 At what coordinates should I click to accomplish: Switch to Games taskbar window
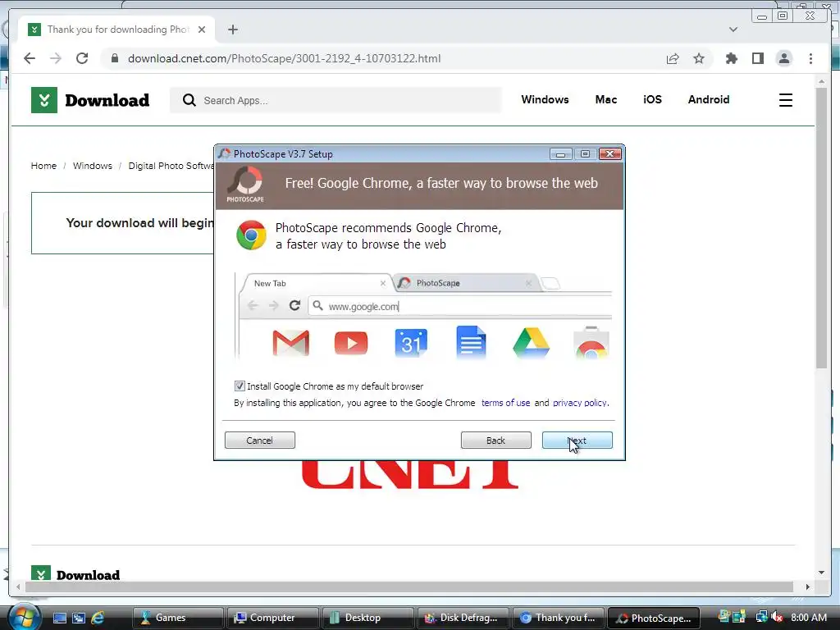(178, 618)
